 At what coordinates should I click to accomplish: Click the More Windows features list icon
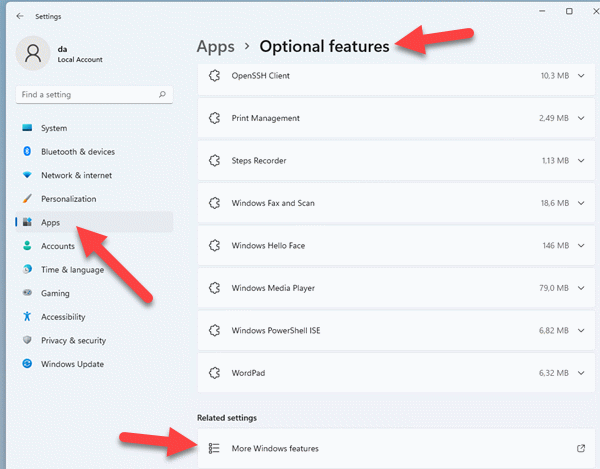point(214,448)
